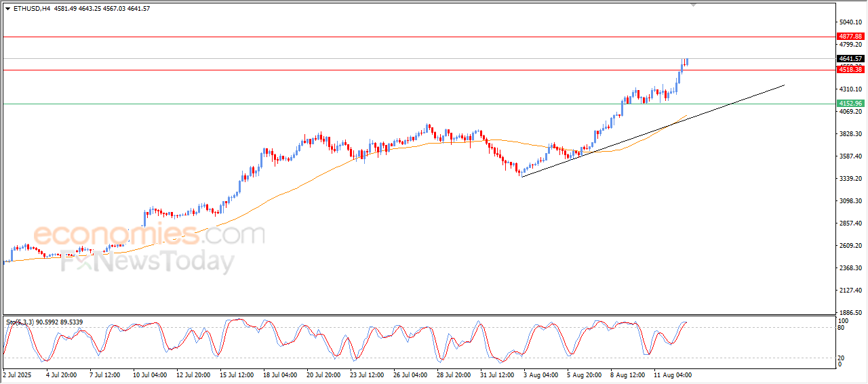Viewport: 868px width, 384px height.
Task: Click the 2609.20 price axis value
Action: [850, 246]
